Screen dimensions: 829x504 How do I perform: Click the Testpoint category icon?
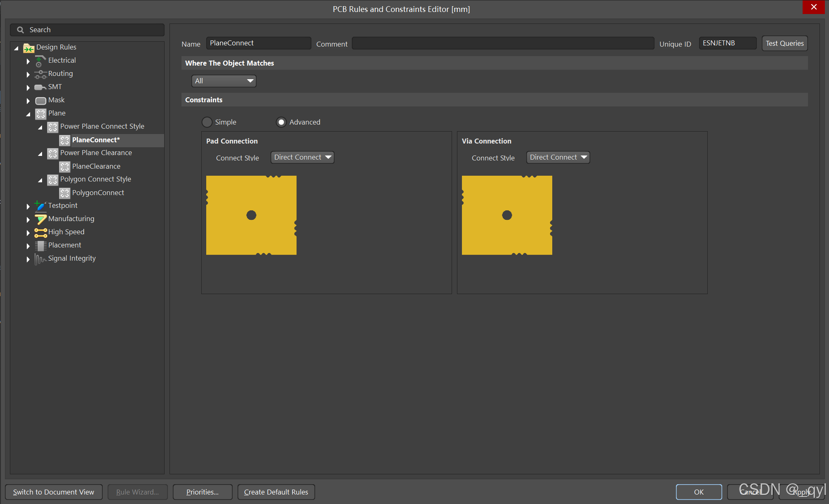pos(40,205)
